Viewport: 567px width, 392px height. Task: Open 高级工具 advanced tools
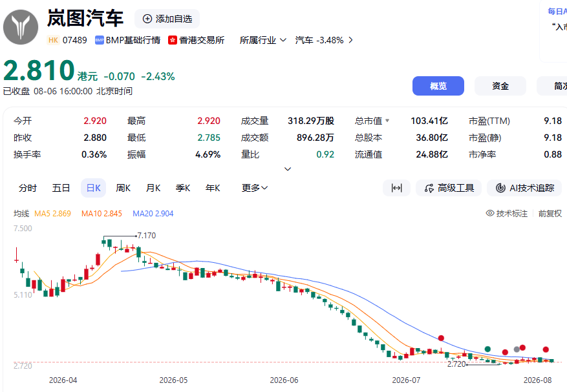tap(449, 188)
